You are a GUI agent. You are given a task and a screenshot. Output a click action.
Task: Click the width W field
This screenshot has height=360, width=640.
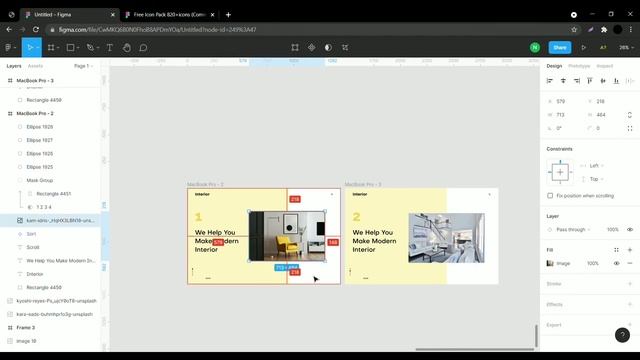pos(565,115)
